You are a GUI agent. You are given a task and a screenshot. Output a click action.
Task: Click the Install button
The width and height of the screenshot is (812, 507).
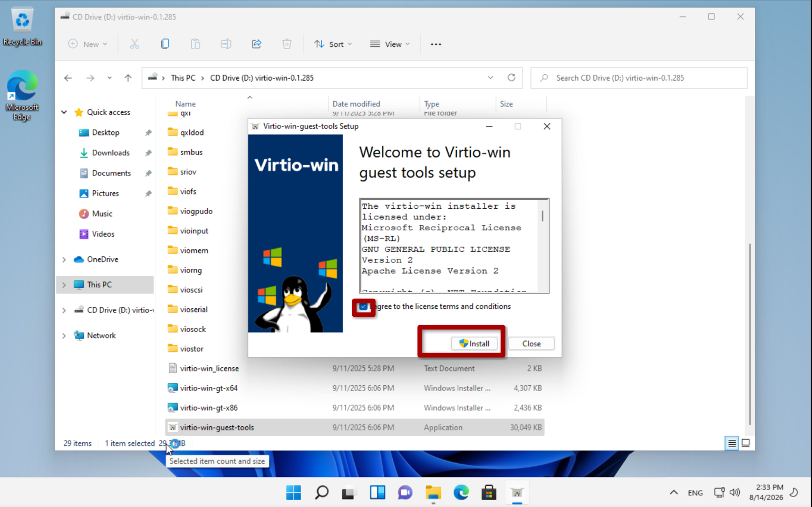point(474,344)
